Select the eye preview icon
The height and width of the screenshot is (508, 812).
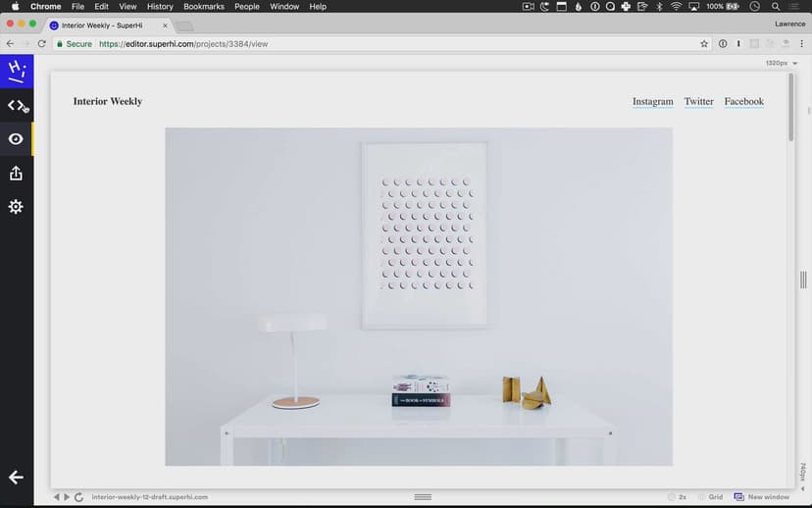pos(16,139)
